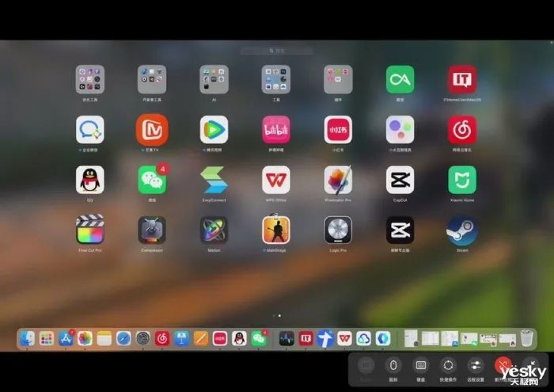
Task: Click the QQ penguin in the Dock
Action: (x=239, y=339)
